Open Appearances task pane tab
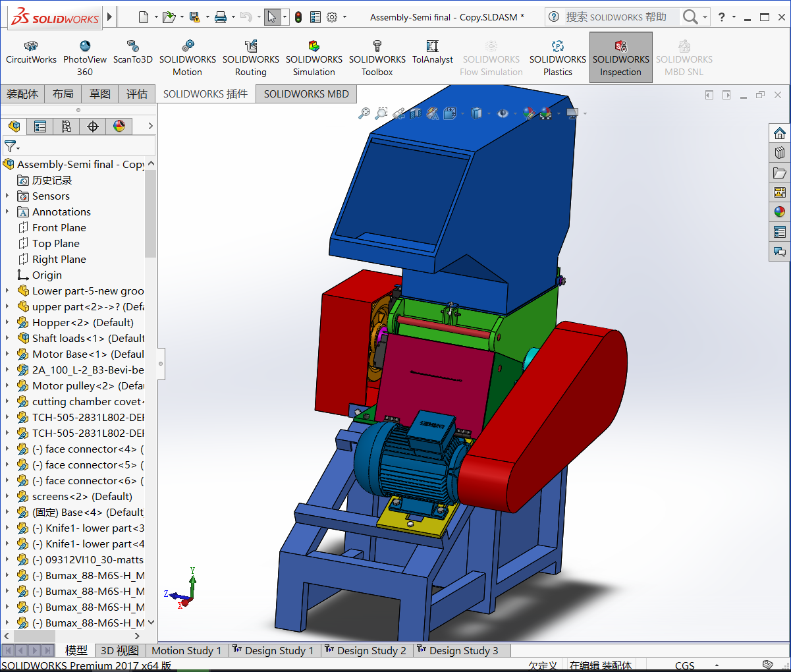Image resolution: width=791 pixels, height=672 pixels. [780, 212]
